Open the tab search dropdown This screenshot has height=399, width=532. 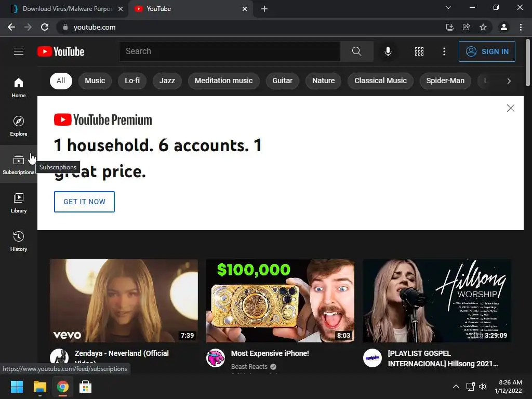pyautogui.click(x=448, y=7)
